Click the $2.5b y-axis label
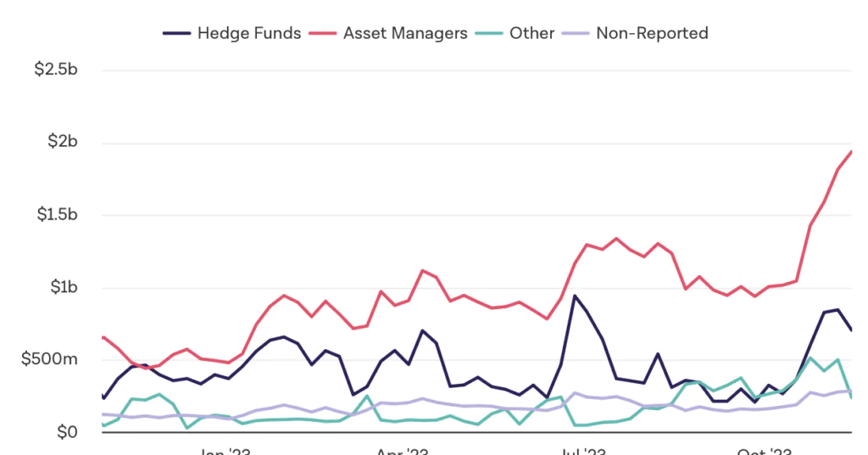Image resolution: width=868 pixels, height=455 pixels. 56,69
